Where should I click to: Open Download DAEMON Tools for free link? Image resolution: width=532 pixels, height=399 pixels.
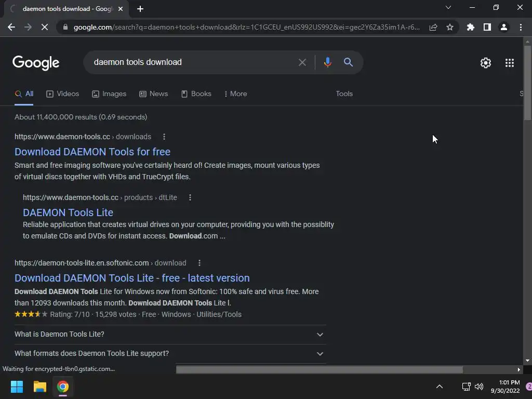pos(92,152)
